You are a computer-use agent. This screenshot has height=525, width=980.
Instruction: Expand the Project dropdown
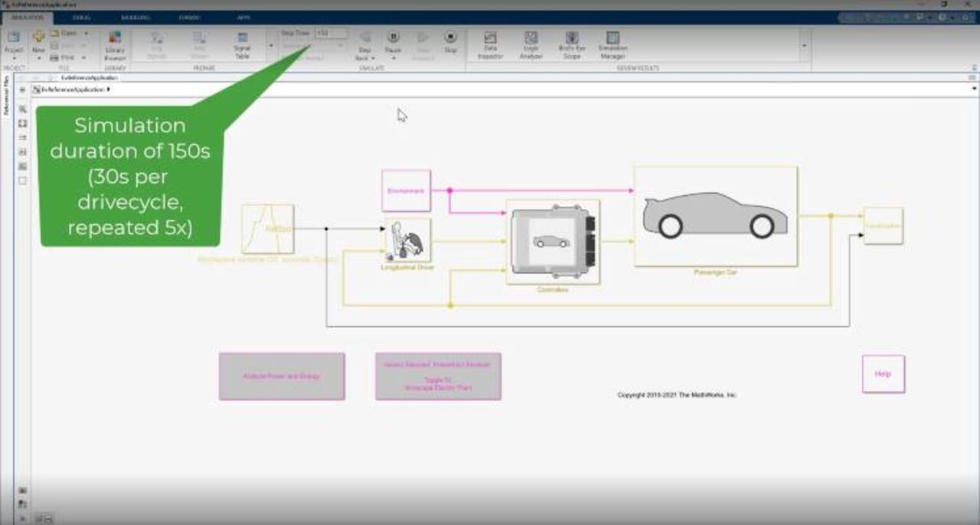pos(14,57)
